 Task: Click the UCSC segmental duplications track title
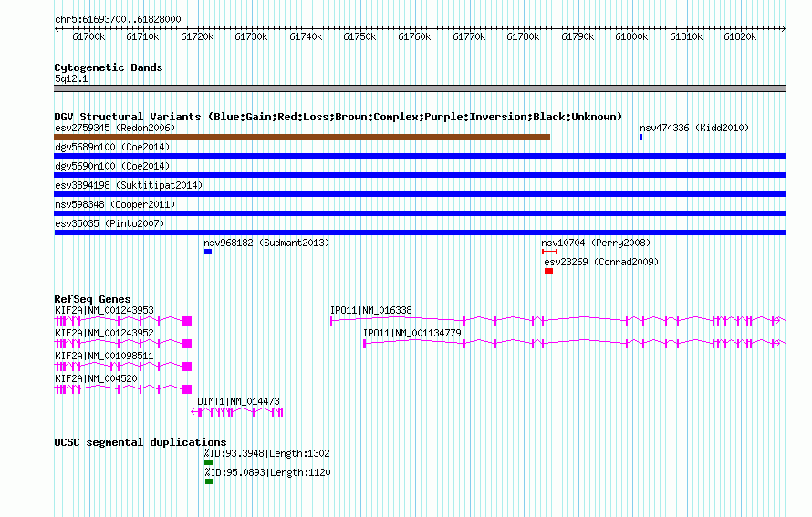141,442
